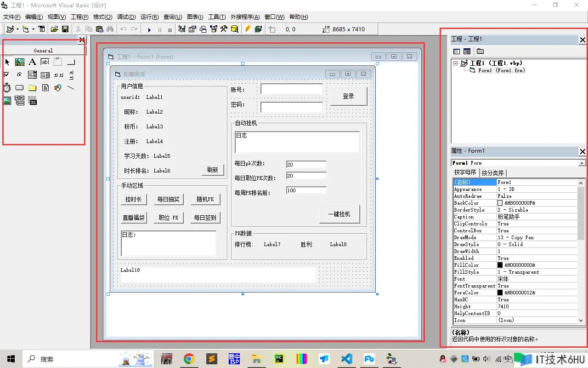Select the ComboBox control tool
588x368 pixels.
[x=33, y=75]
